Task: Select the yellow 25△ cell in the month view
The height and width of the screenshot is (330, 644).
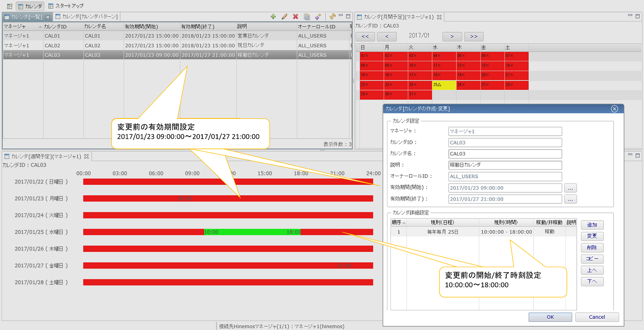Action: coord(444,85)
